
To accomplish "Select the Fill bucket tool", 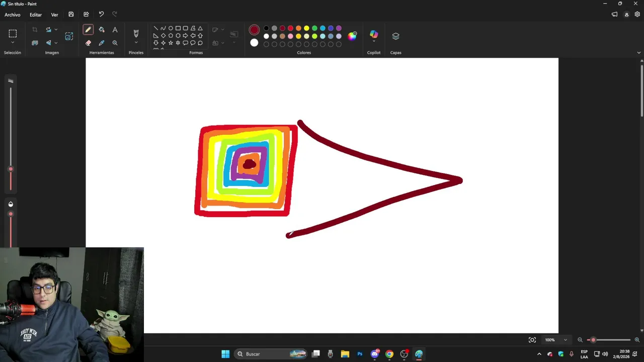I will [102, 30].
